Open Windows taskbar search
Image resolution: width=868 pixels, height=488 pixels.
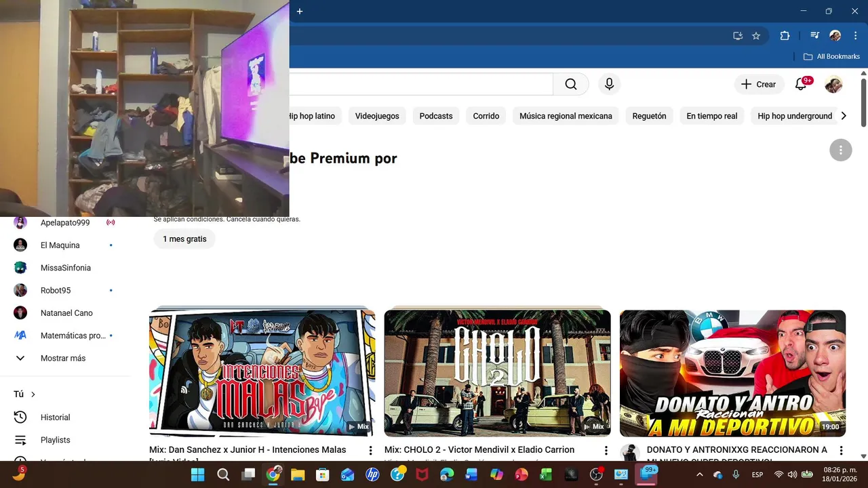point(223,474)
